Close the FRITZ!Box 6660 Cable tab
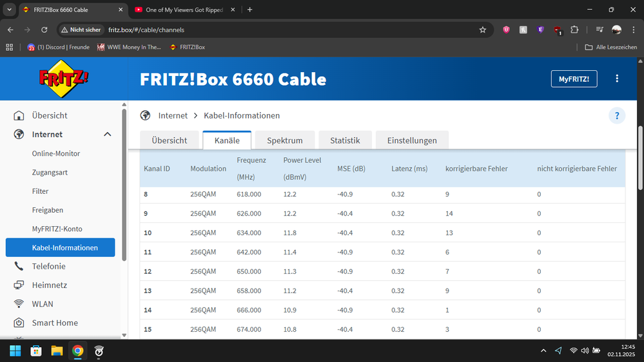 pos(121,10)
